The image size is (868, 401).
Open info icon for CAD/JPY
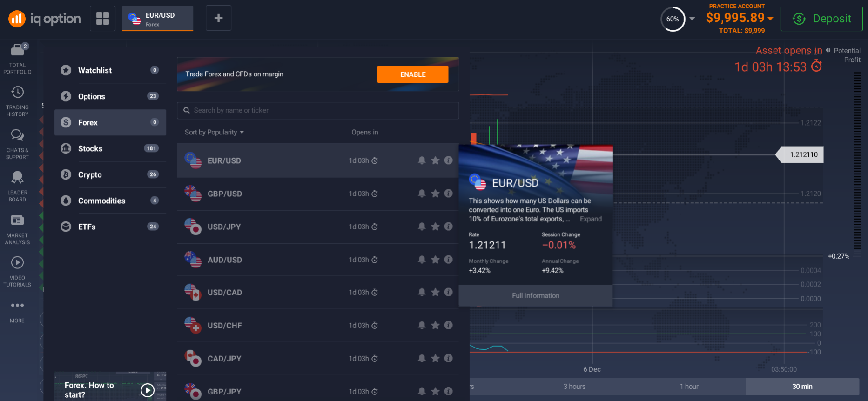coord(448,358)
